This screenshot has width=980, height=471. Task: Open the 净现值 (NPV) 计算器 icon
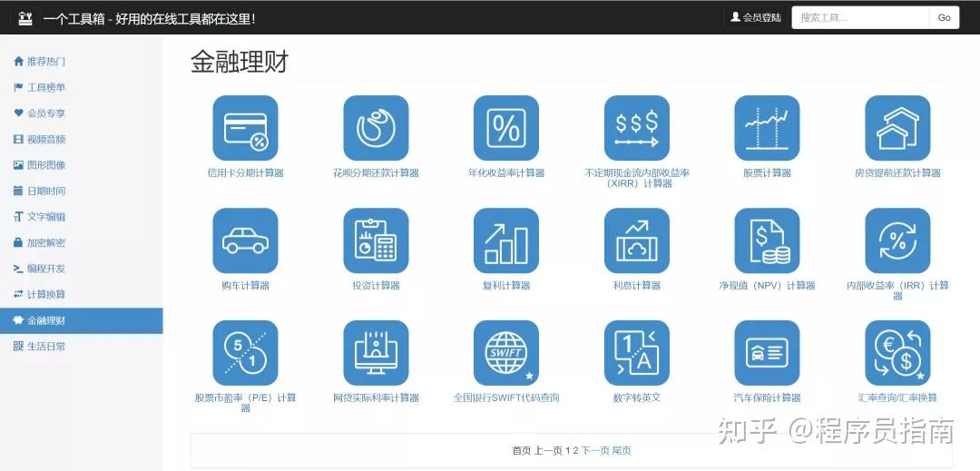tap(767, 240)
